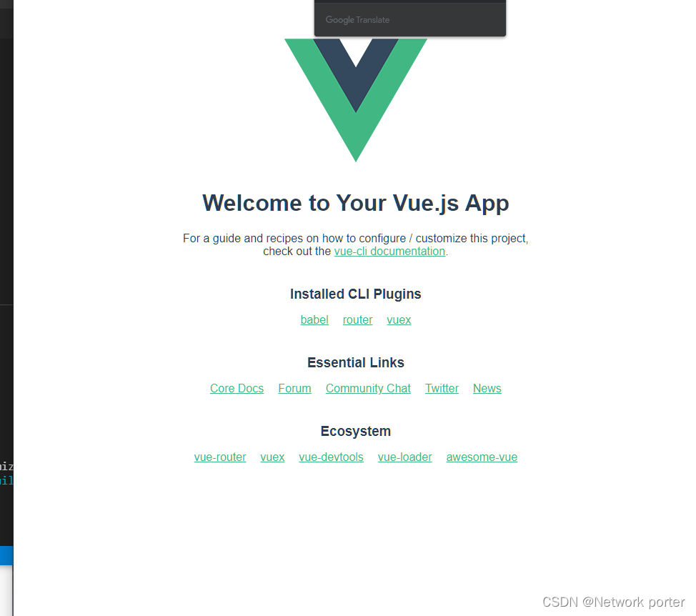Open the Core Docs link
Screen dimensions: 696x616
(237, 388)
